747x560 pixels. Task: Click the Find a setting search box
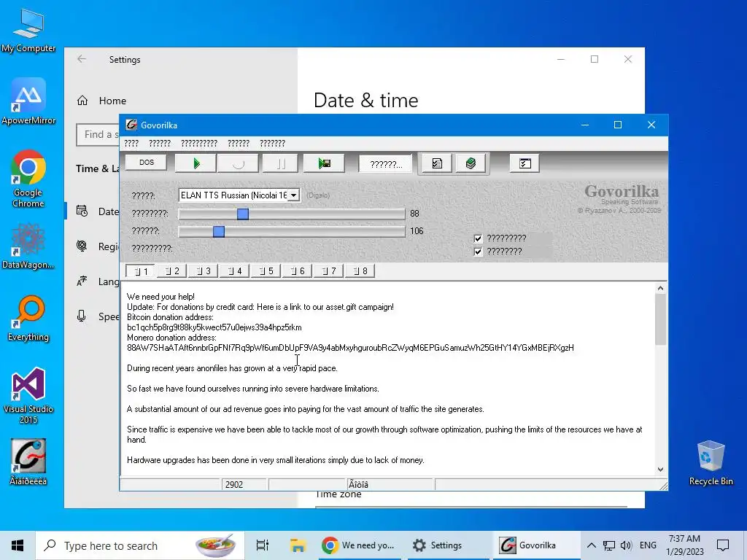(98, 135)
